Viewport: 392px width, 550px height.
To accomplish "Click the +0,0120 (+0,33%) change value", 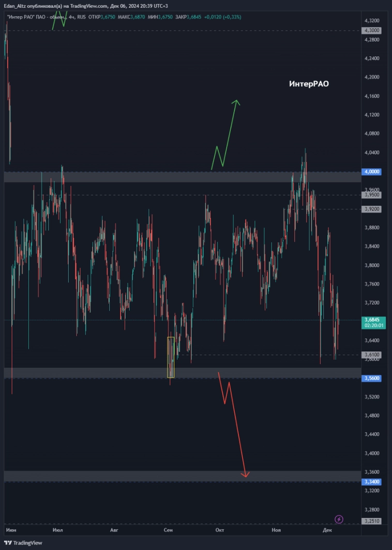I will point(223,17).
